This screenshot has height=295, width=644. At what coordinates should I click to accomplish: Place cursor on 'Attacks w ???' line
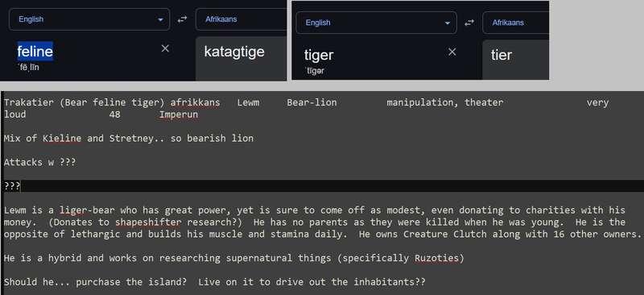pyautogui.click(x=39, y=162)
